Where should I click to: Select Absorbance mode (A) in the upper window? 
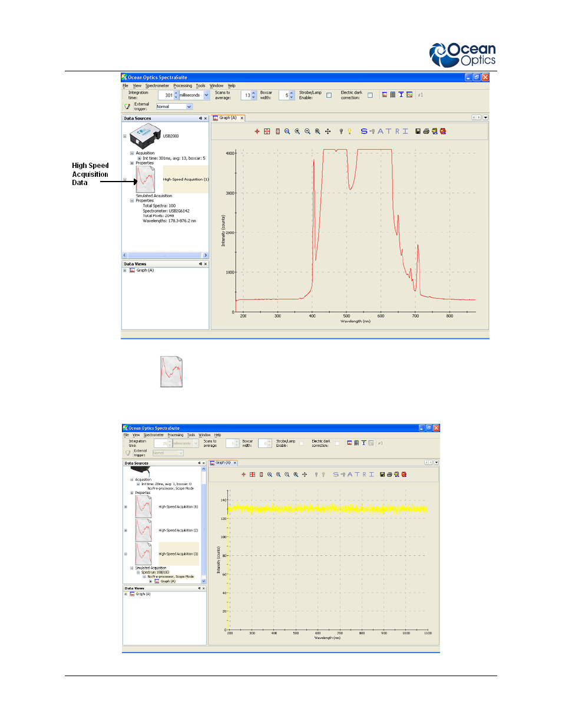tap(381, 131)
